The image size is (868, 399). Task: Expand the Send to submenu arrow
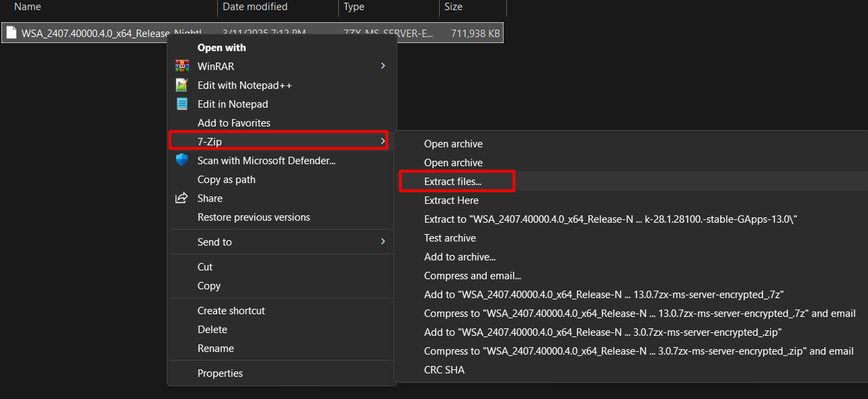(383, 242)
